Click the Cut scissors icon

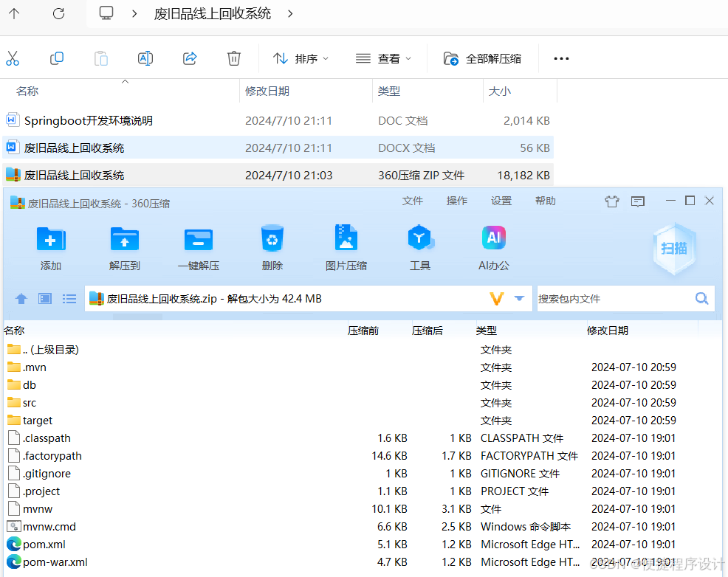pos(13,58)
